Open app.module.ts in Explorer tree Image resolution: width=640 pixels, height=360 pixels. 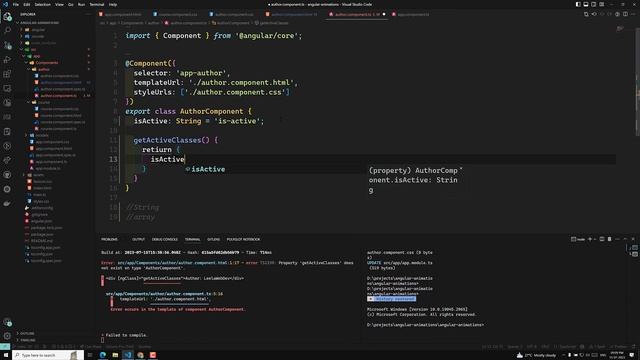[x=48, y=168]
